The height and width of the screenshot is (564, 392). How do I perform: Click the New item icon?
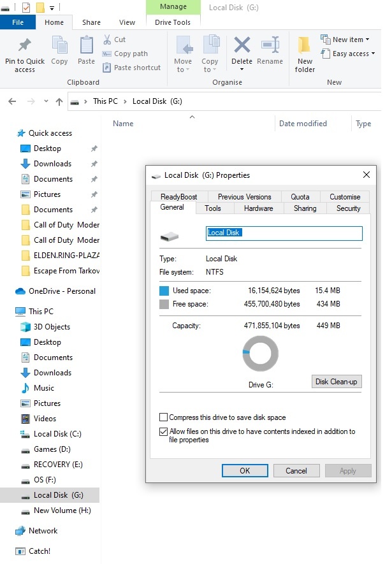click(x=325, y=40)
